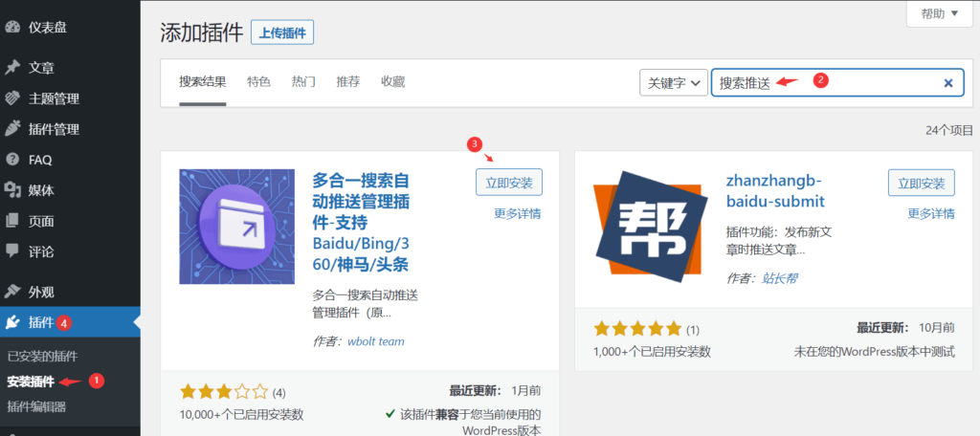The image size is (980, 436).
Task: Install zhanzhangb-baidu-submit via 立即安装
Action: [922, 183]
